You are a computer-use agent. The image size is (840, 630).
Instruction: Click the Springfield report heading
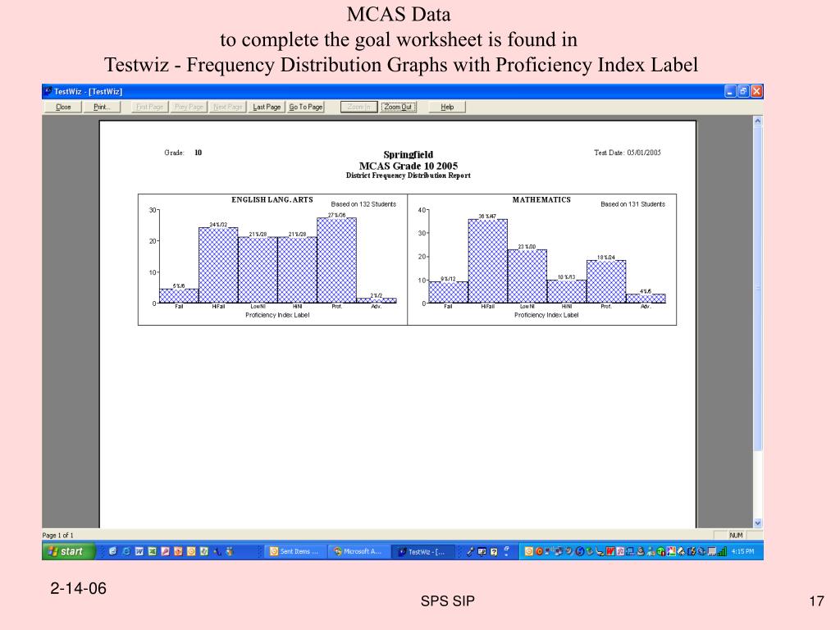(409, 155)
